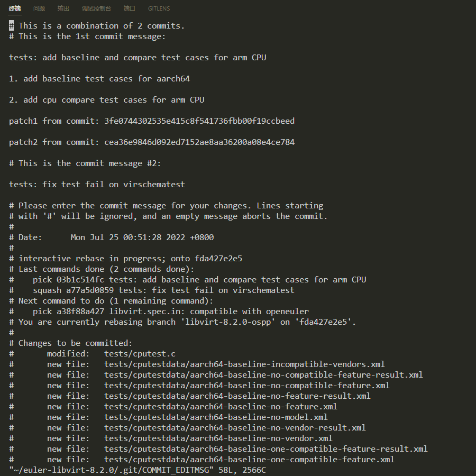Click the 'pick a38f88a427 libvirt.spec.in' line

171,312
